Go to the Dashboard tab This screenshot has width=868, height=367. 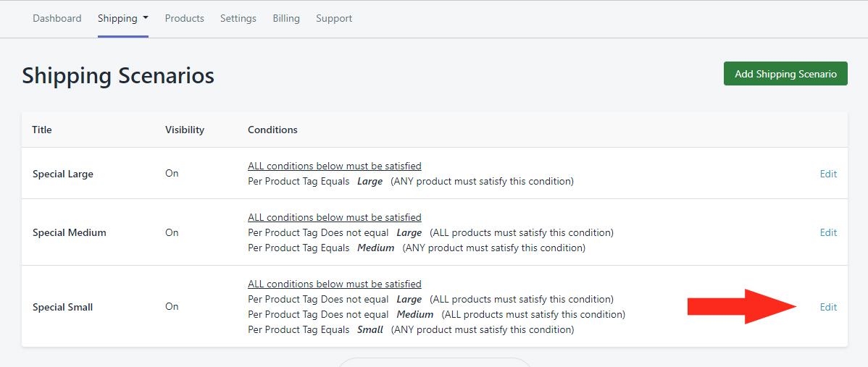click(57, 19)
